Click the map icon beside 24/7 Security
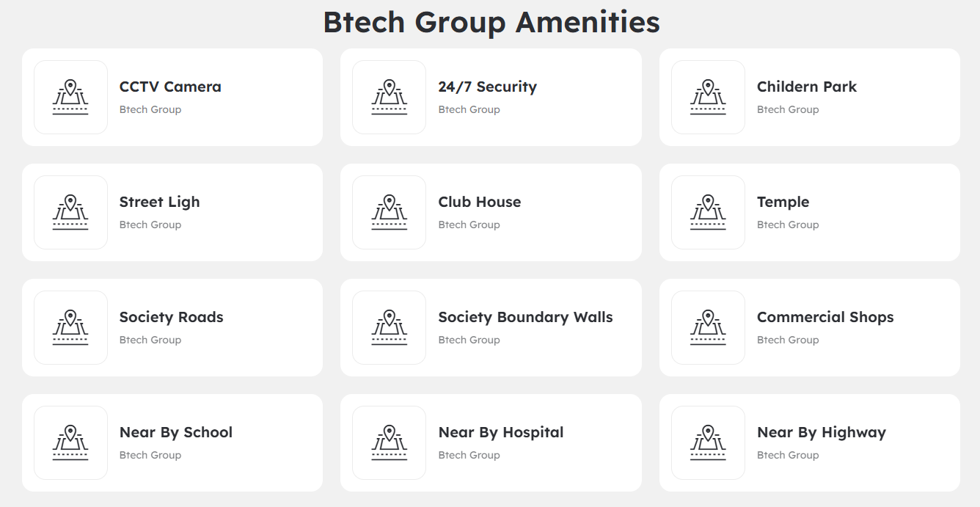Image resolution: width=980 pixels, height=507 pixels. pyautogui.click(x=389, y=98)
